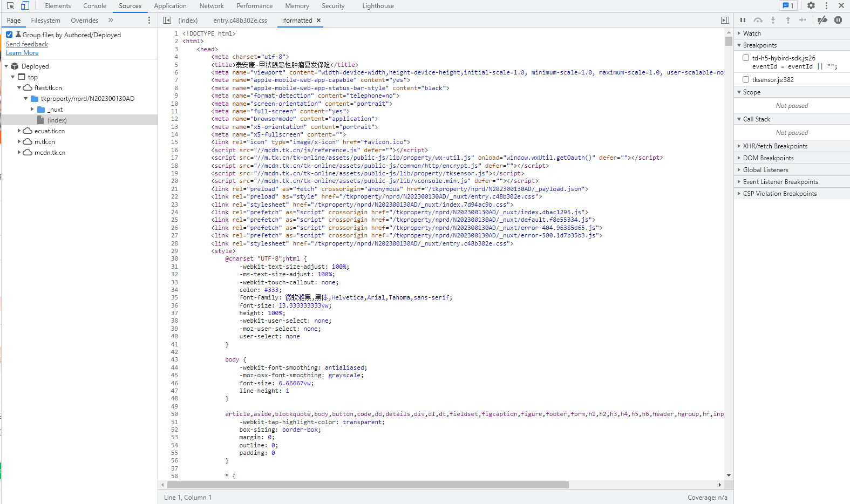The image size is (850, 504).
Task: Click the step into button
Action: click(773, 21)
